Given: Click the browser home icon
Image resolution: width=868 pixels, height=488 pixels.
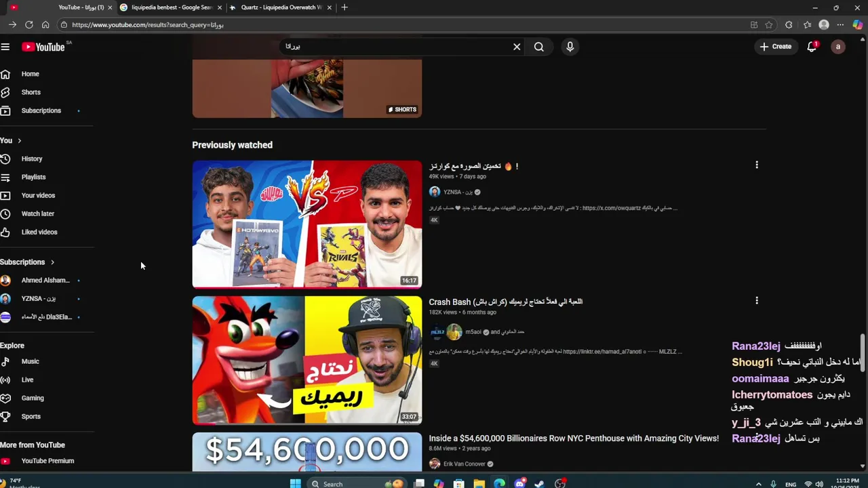Looking at the screenshot, I should coord(45,25).
